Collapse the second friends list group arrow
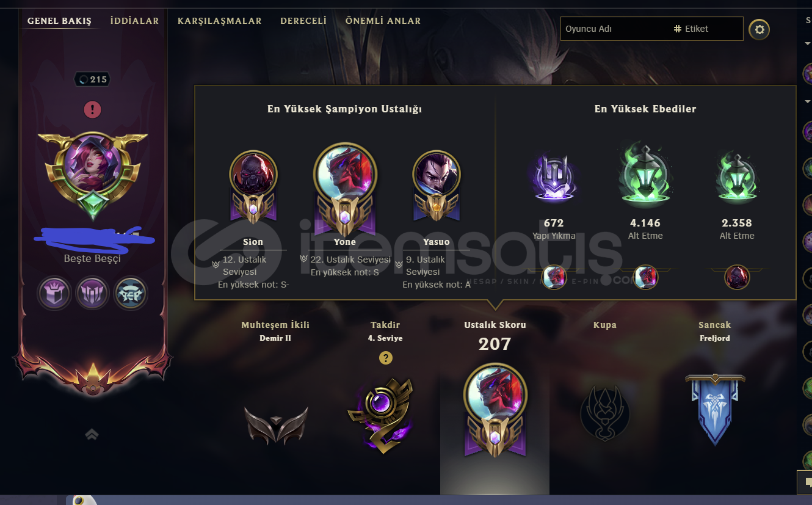This screenshot has width=812, height=505. tap(807, 101)
